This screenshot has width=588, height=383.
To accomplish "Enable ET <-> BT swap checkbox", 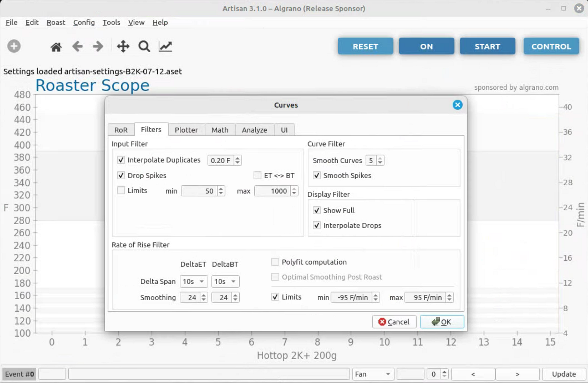I will (257, 175).
